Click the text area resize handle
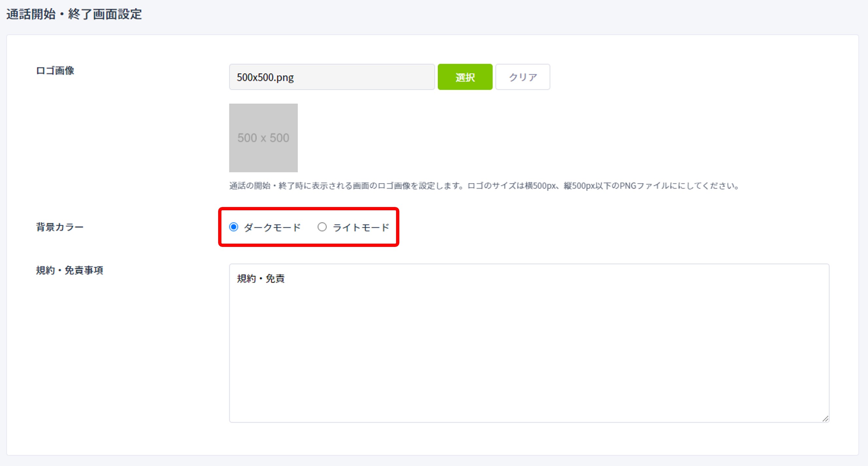The width and height of the screenshot is (868, 466). point(825,419)
